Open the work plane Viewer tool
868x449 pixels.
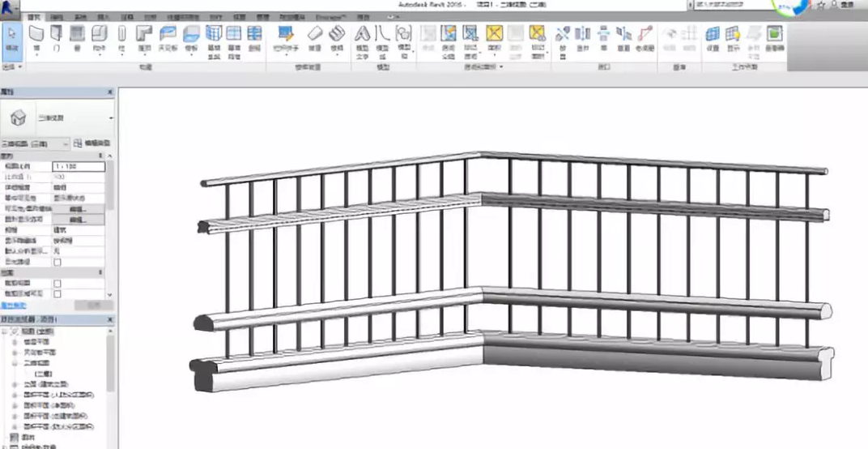(774, 39)
